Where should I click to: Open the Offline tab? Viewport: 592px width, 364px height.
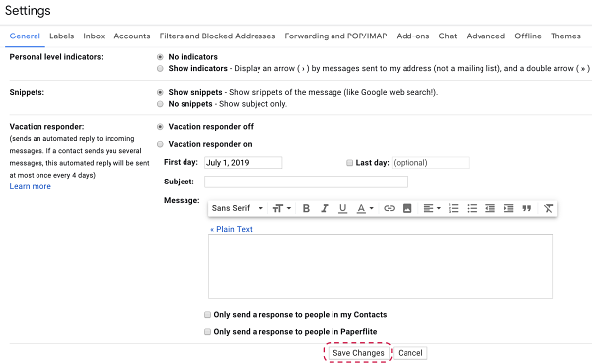[x=528, y=36]
